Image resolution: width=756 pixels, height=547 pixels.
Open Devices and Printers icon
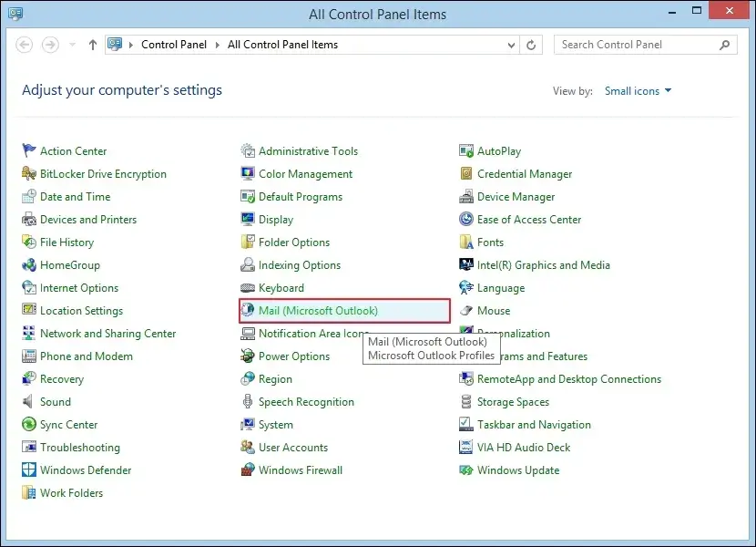coord(29,219)
